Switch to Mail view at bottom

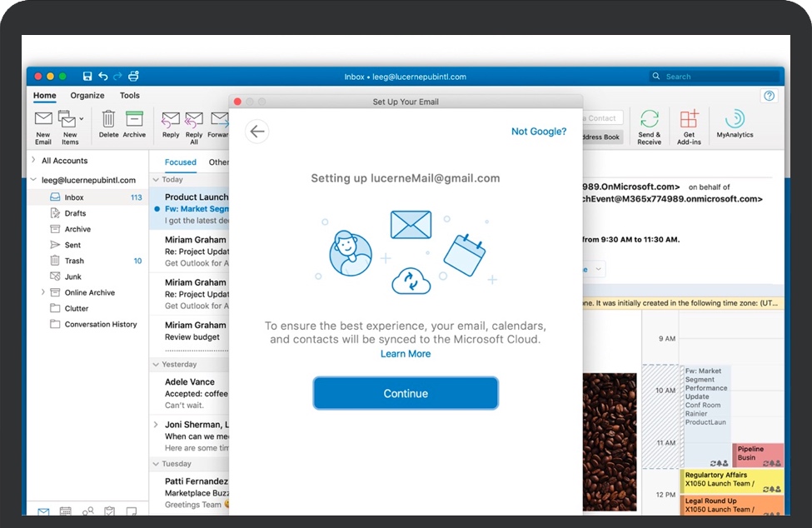tap(43, 511)
